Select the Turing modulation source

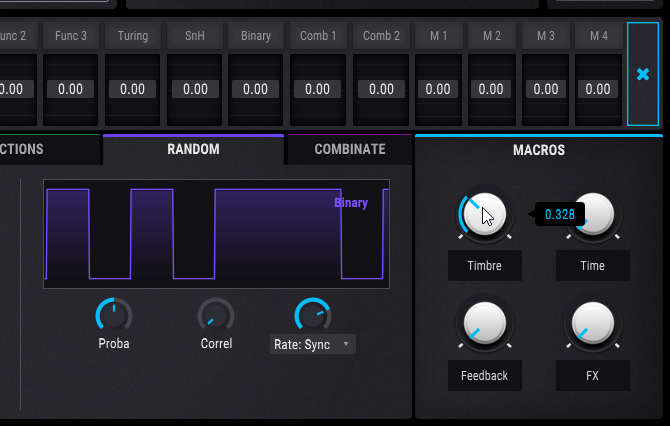(x=133, y=35)
